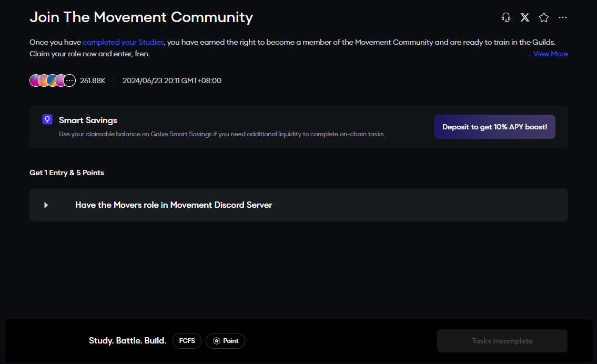Expand the Movers role task arrow
597x364 pixels.
coord(46,205)
